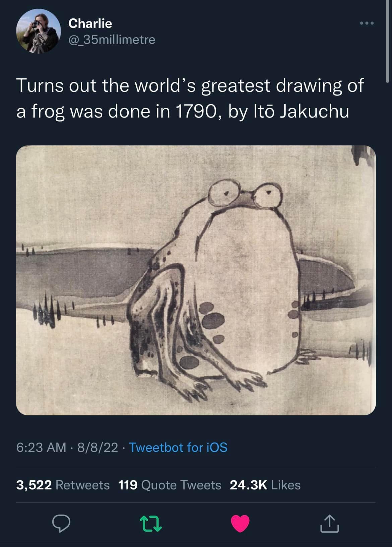Image resolution: width=392 pixels, height=547 pixels.
Task: Tap the reply speech bubble icon
Action: (x=61, y=524)
